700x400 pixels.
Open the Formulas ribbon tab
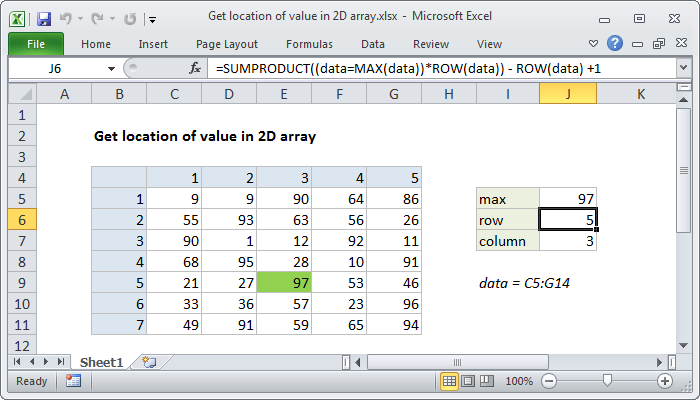pyautogui.click(x=309, y=44)
